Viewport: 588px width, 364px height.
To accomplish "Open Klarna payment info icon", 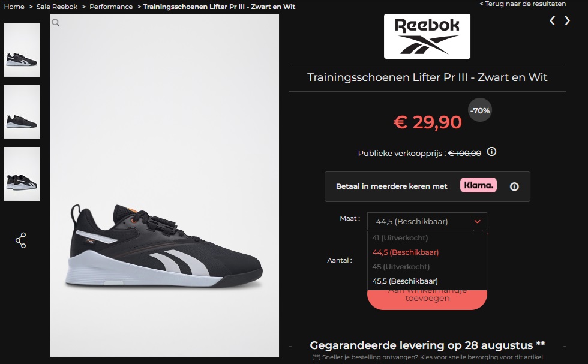I will pos(514,186).
